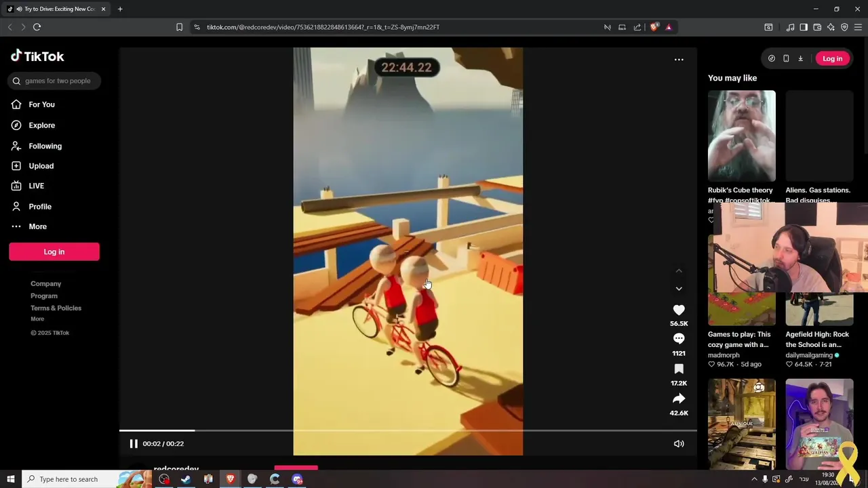Go to previous video up chevron
The image size is (868, 488).
[x=679, y=270]
